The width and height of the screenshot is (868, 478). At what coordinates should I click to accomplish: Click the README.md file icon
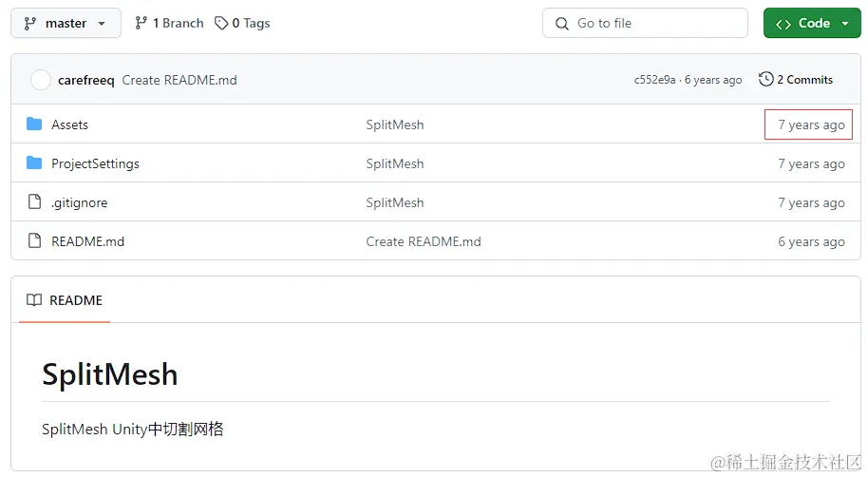click(34, 240)
